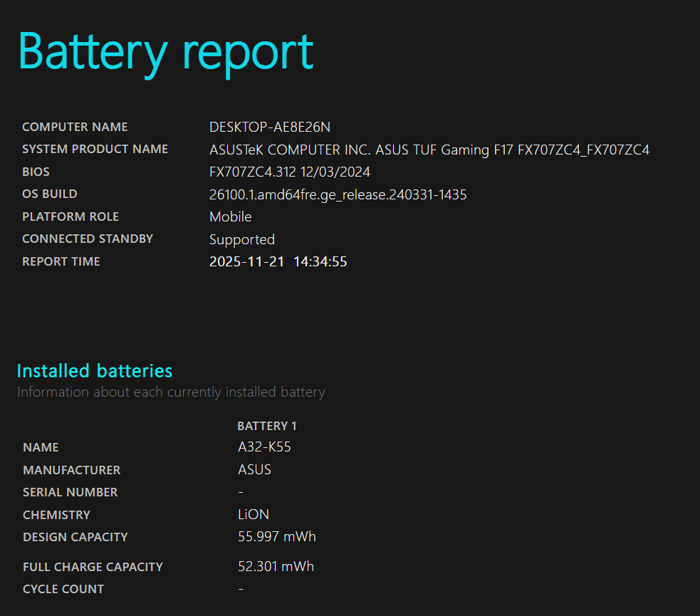Click the CYCLE COUNT label

click(63, 589)
